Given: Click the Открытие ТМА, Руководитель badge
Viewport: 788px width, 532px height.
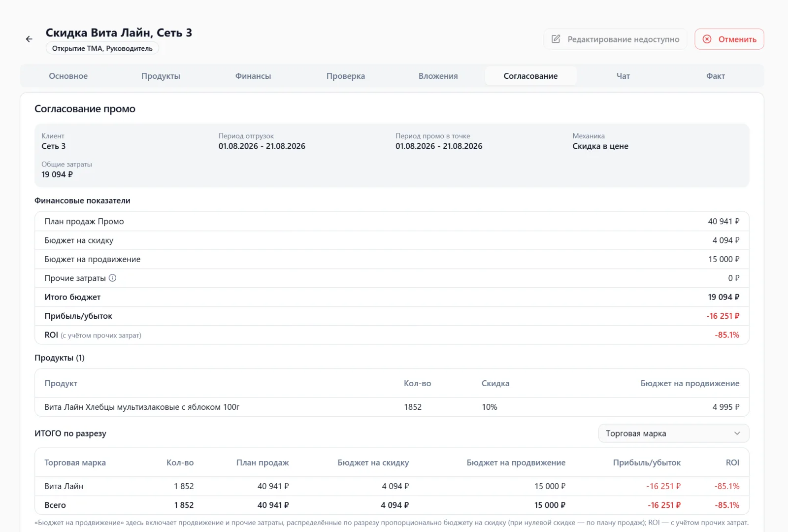Looking at the screenshot, I should coord(102,48).
